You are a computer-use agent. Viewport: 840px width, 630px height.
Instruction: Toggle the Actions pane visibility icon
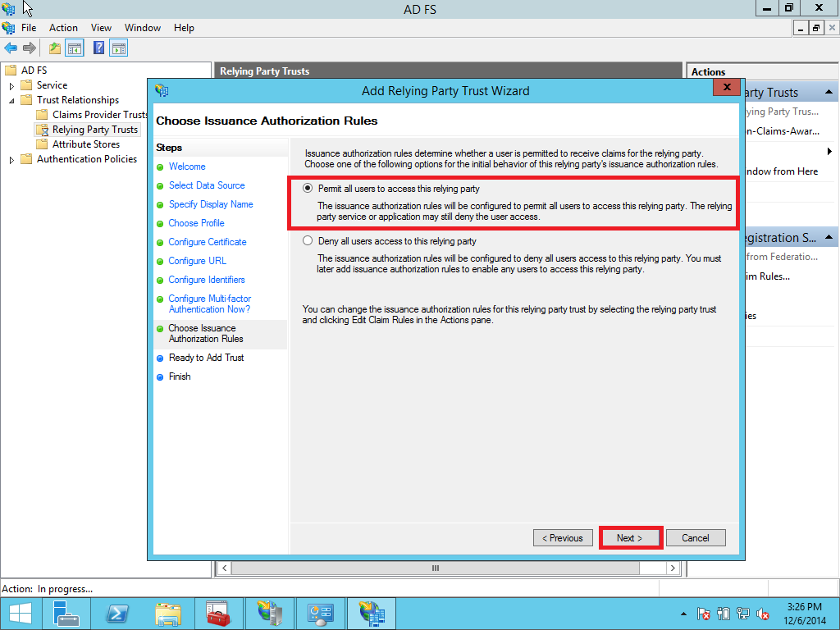point(119,48)
